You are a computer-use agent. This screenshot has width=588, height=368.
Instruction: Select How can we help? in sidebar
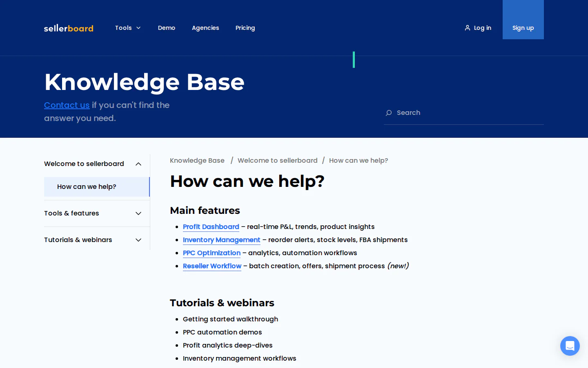point(97,187)
